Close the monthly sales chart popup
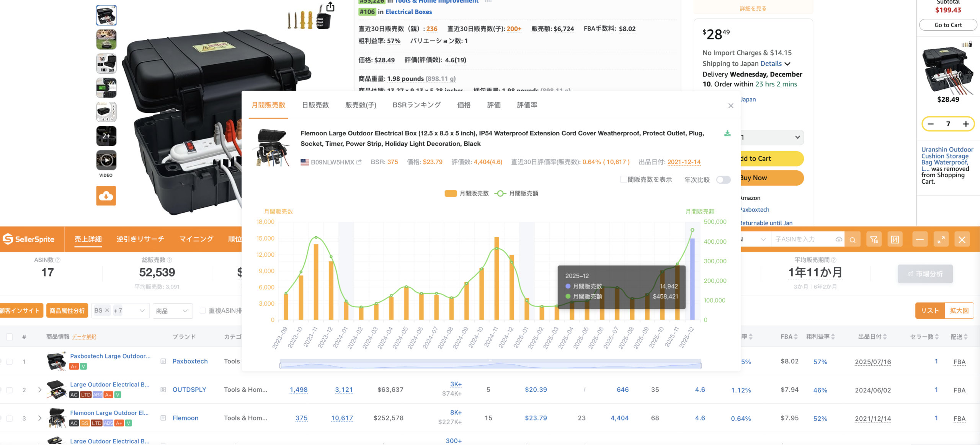 (x=731, y=106)
